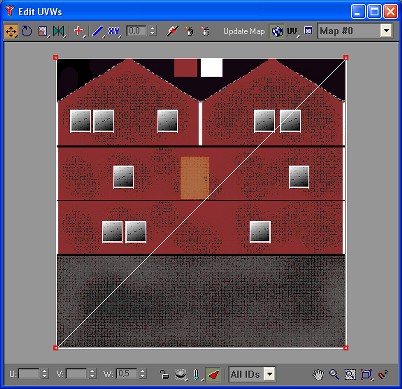Screen dimensions: 402x389
Task: Choose the Scale tool icon
Action: pyautogui.click(x=42, y=32)
